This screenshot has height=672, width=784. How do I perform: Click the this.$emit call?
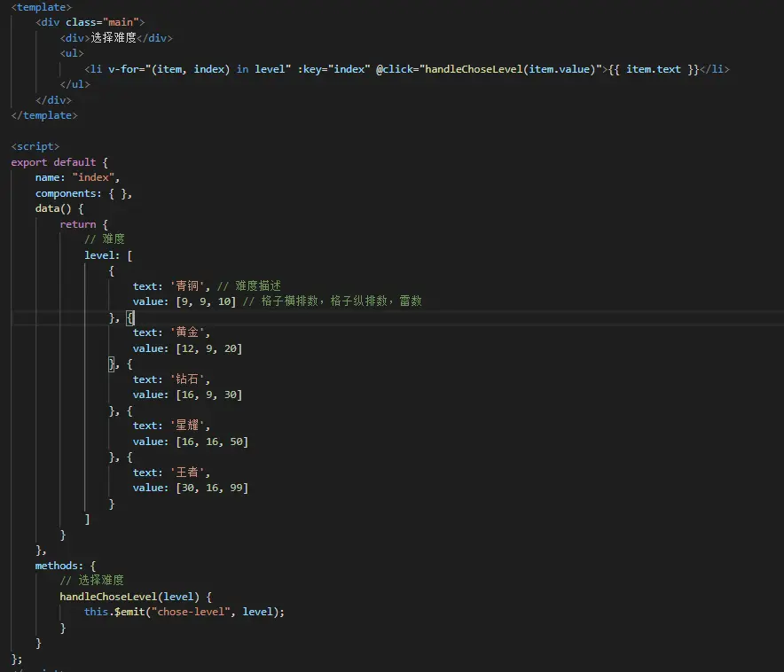click(184, 612)
